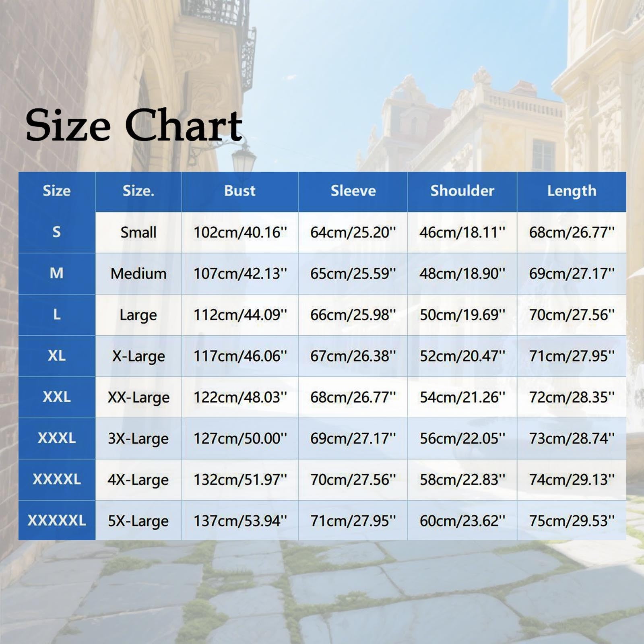The width and height of the screenshot is (644, 644).
Task: Click bust value '102cm/40.16''
Action: (x=240, y=233)
